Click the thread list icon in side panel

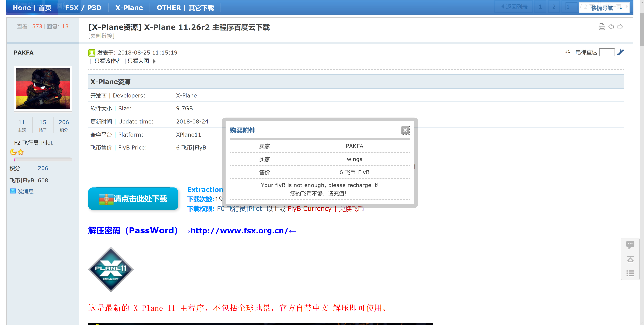tap(630, 273)
